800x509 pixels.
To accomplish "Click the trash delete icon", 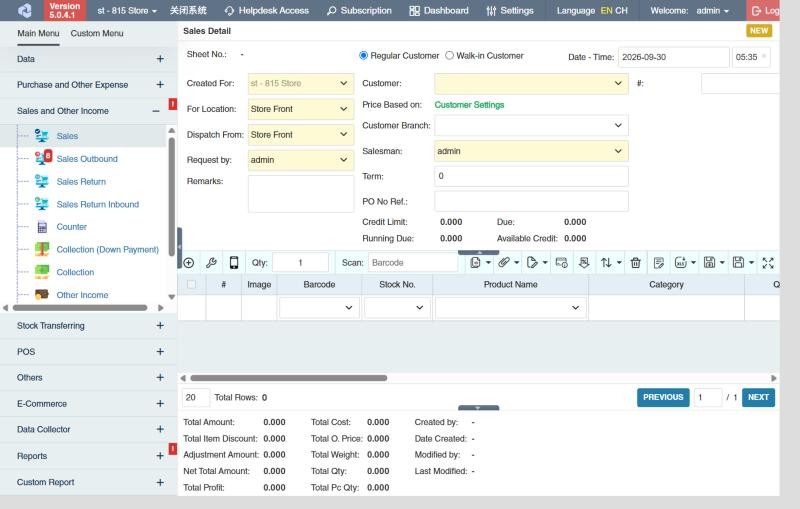I will (635, 263).
